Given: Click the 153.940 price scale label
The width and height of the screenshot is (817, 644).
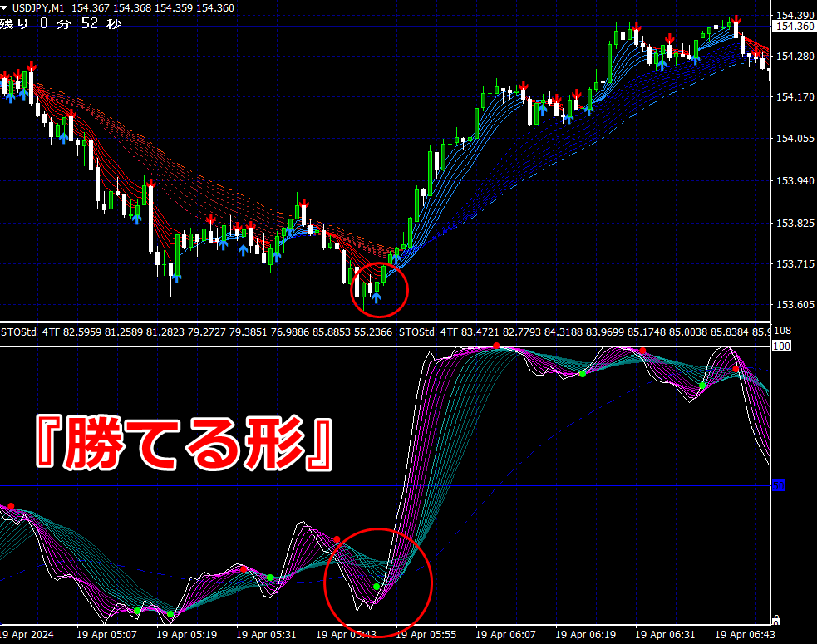Looking at the screenshot, I should pos(795,181).
